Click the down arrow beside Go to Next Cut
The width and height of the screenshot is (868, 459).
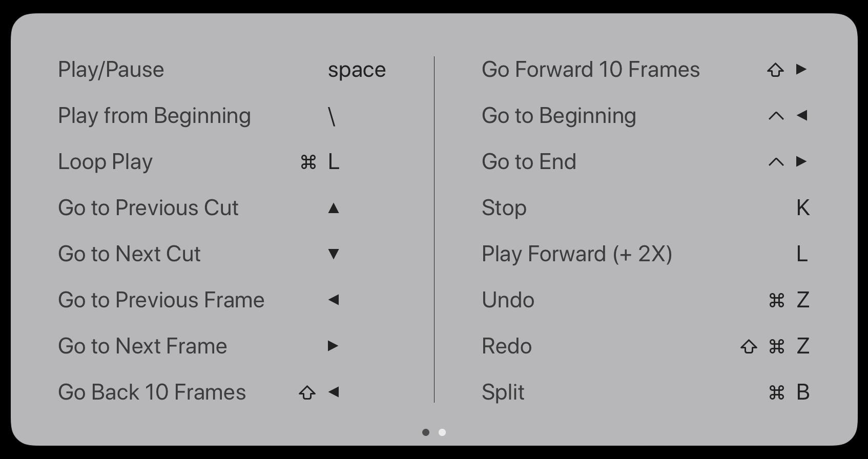pyautogui.click(x=334, y=254)
